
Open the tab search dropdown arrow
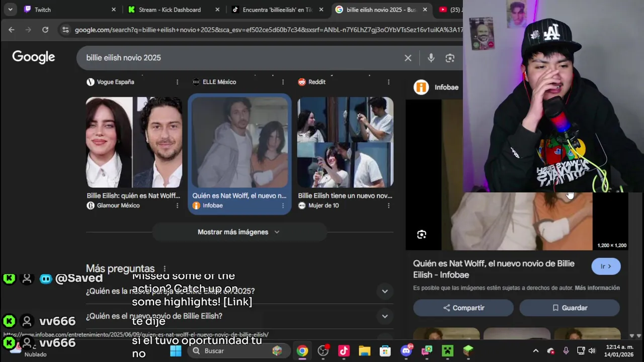(10, 10)
